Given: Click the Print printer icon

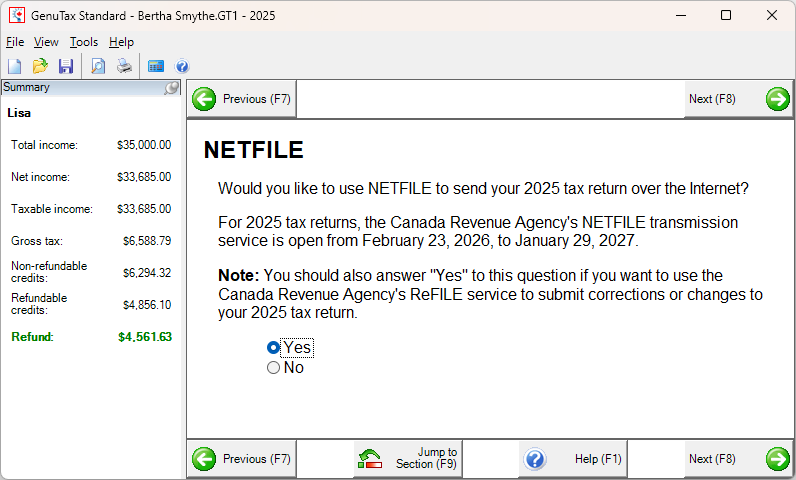Looking at the screenshot, I should coord(124,66).
